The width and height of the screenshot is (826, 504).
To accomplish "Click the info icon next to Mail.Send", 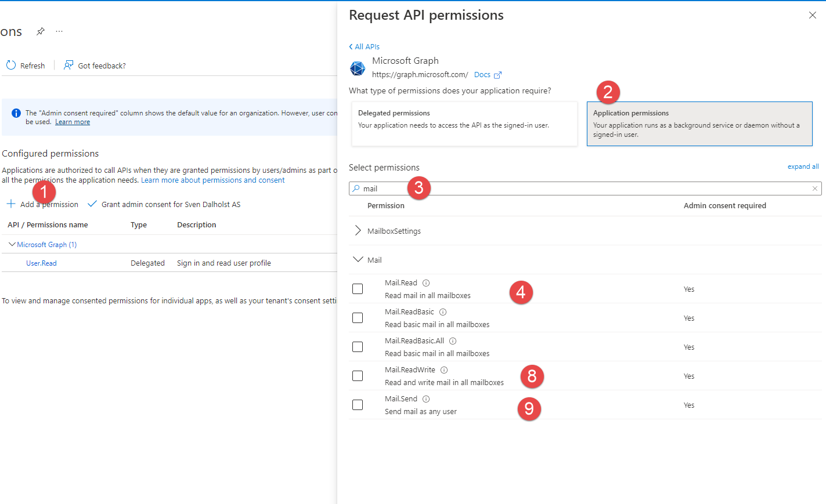I will coord(426,399).
